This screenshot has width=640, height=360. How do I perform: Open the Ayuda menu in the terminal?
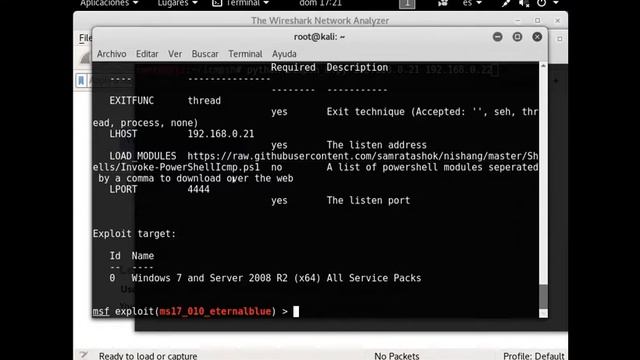[x=284, y=54]
